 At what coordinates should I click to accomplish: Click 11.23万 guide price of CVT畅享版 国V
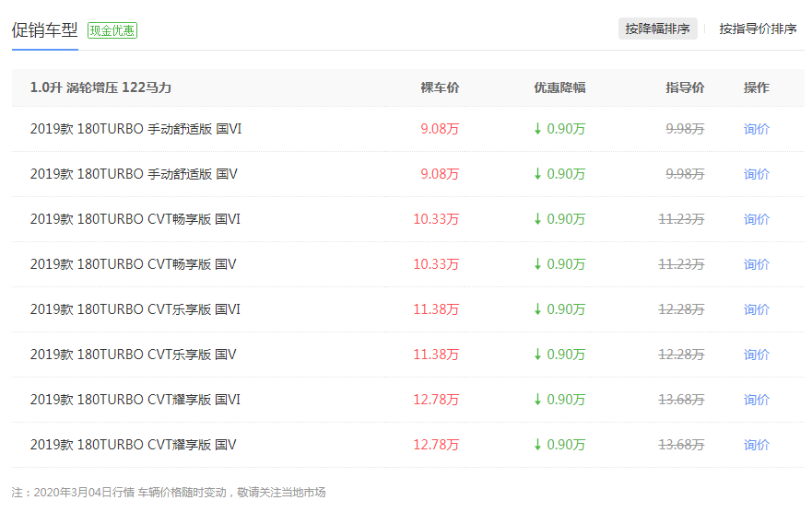pos(681,264)
